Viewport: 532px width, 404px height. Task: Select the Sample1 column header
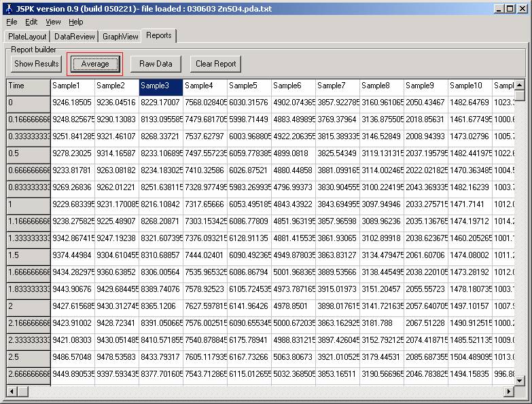(73, 88)
